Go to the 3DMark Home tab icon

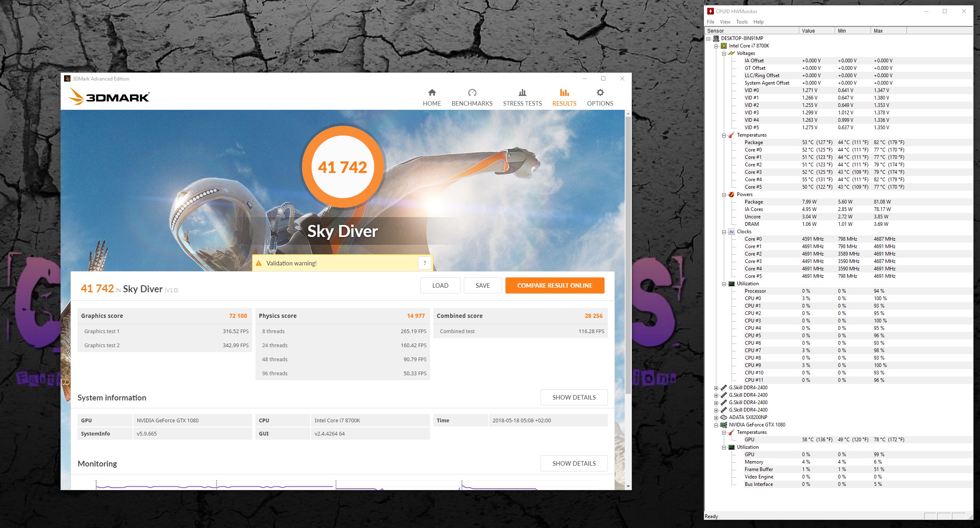(432, 92)
